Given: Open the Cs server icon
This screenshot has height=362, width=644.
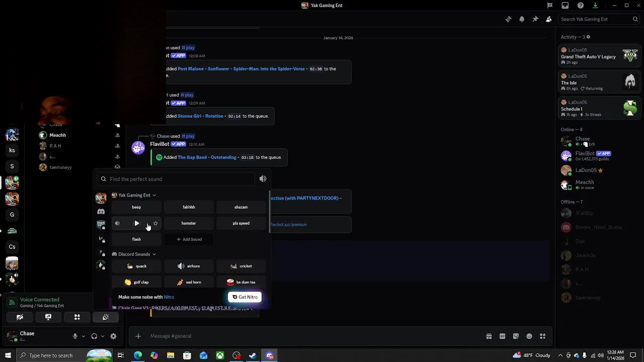Looking at the screenshot, I should [12, 247].
